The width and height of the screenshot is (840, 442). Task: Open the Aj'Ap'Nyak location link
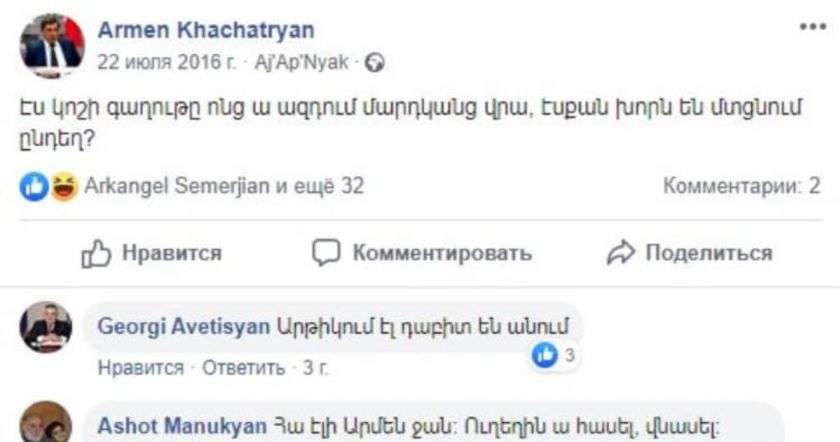[x=306, y=61]
